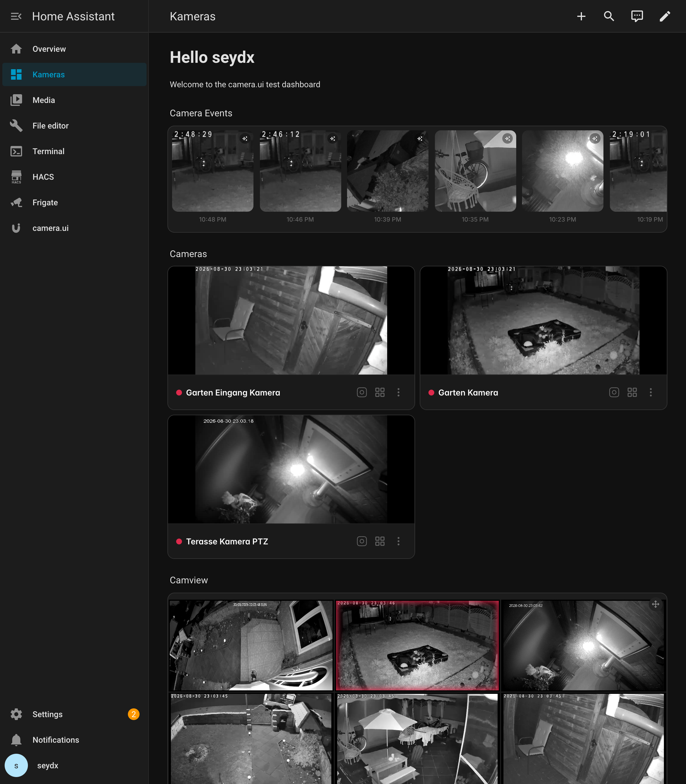Click the plus icon in header
686x784 pixels.
[581, 16]
